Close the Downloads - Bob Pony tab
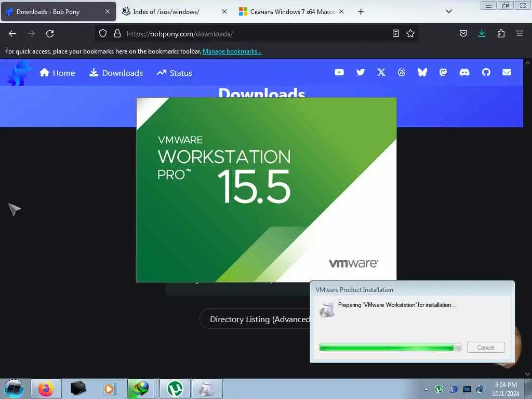532x399 pixels. 107,11
